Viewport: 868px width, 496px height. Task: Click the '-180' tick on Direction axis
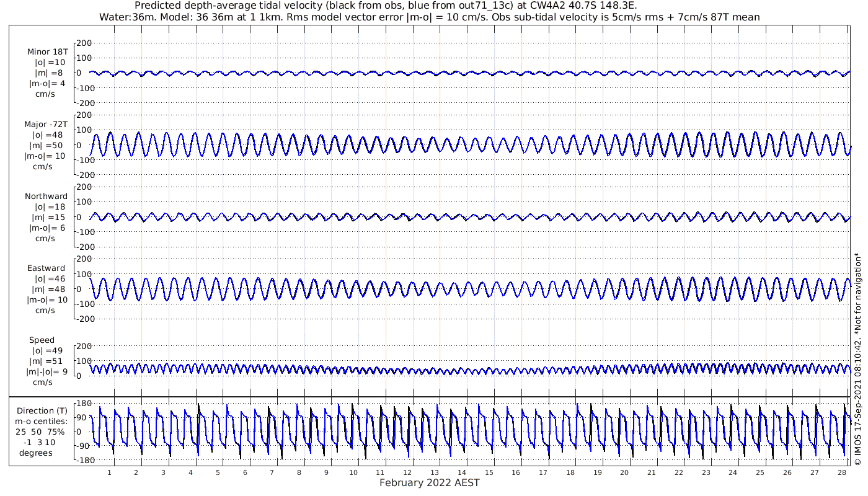(83, 461)
